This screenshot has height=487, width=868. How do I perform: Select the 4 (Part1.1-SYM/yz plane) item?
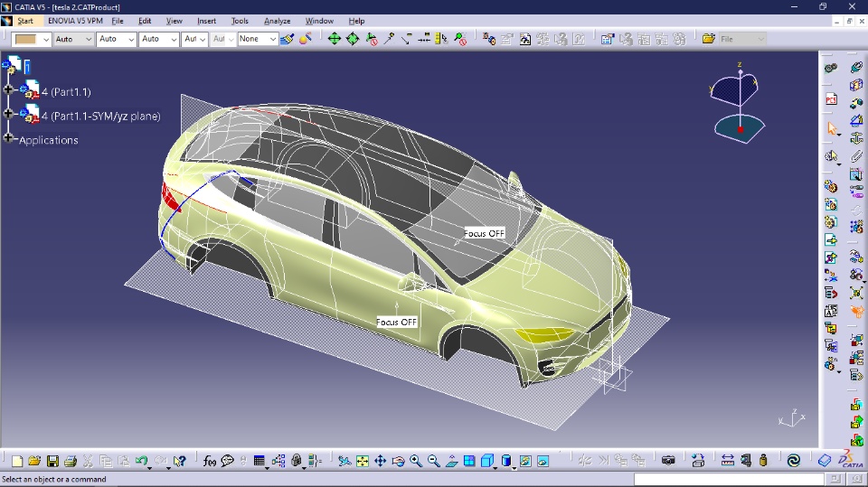coord(100,117)
